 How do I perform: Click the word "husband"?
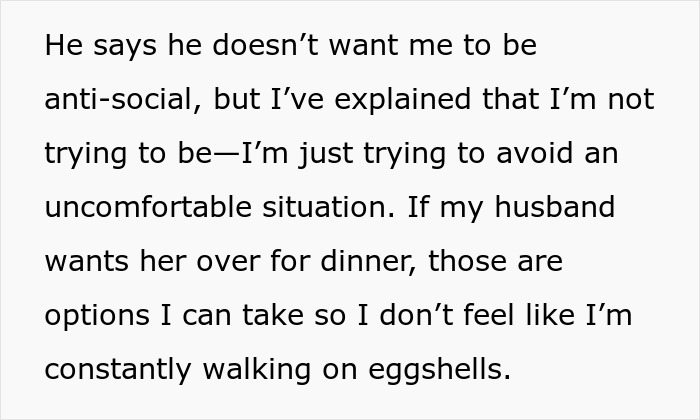point(555,208)
